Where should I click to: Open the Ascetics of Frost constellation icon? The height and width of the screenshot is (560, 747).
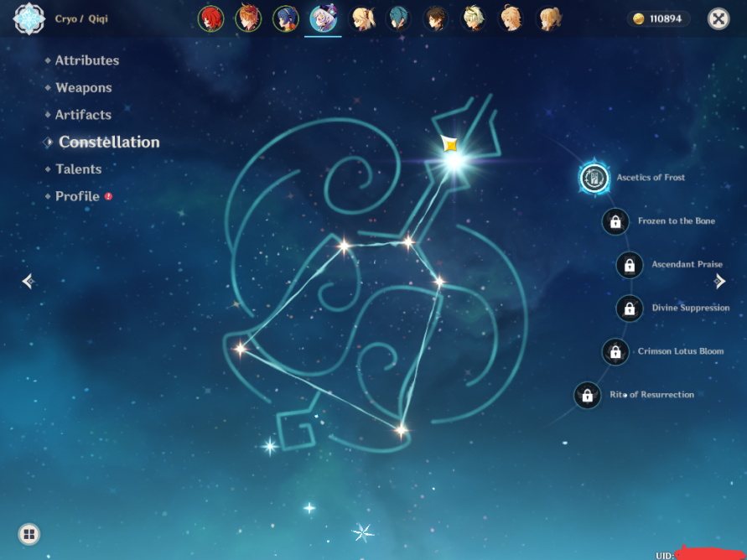(594, 178)
